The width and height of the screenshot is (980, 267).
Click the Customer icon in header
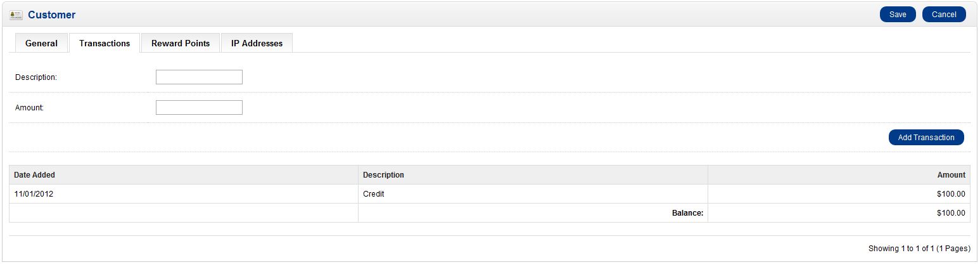(16, 15)
